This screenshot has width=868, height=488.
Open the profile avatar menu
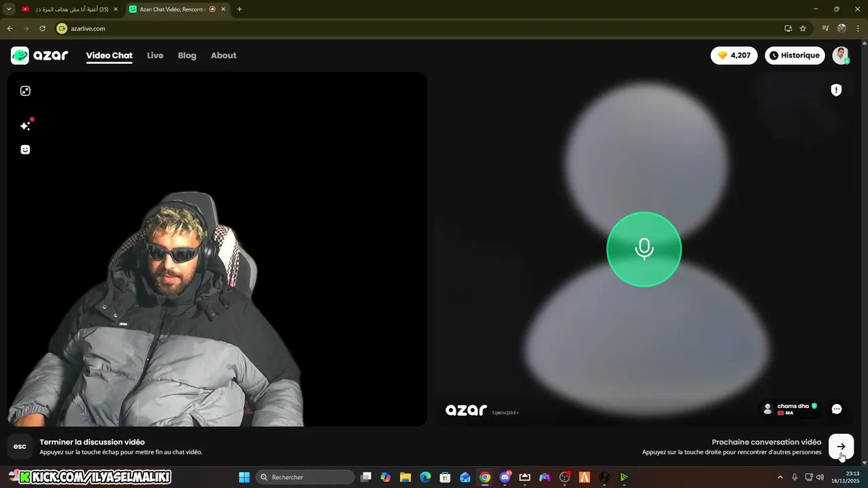[841, 56]
